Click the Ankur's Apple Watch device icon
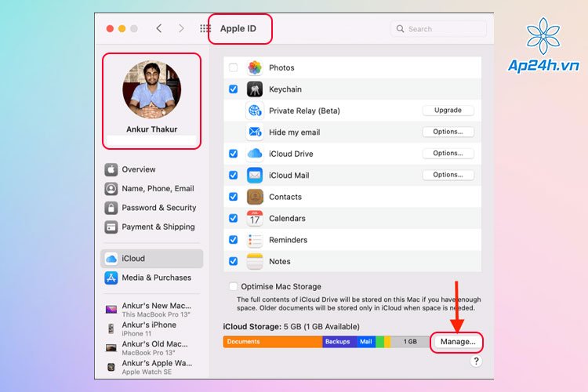Viewport: 588px width, 392px height. [x=111, y=367]
